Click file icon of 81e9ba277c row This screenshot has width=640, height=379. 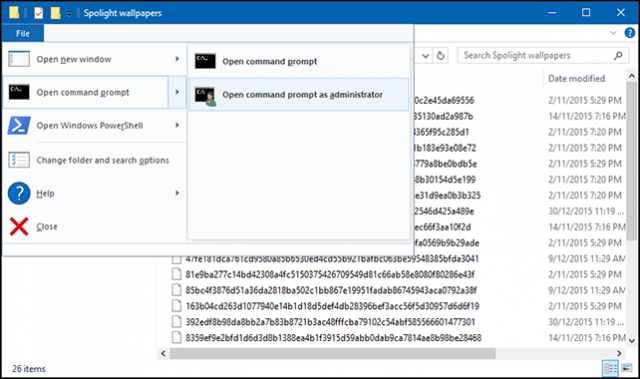pyautogui.click(x=176, y=274)
